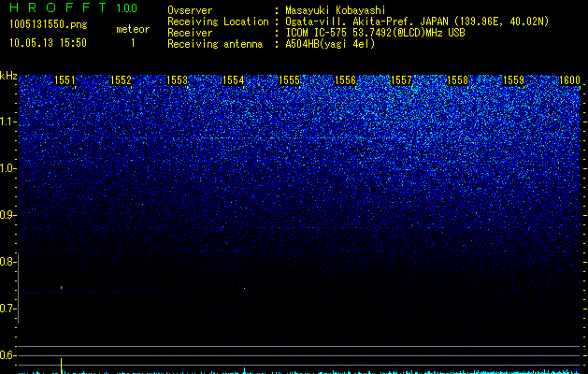Click the faint echo dot near 1554

[245, 289]
